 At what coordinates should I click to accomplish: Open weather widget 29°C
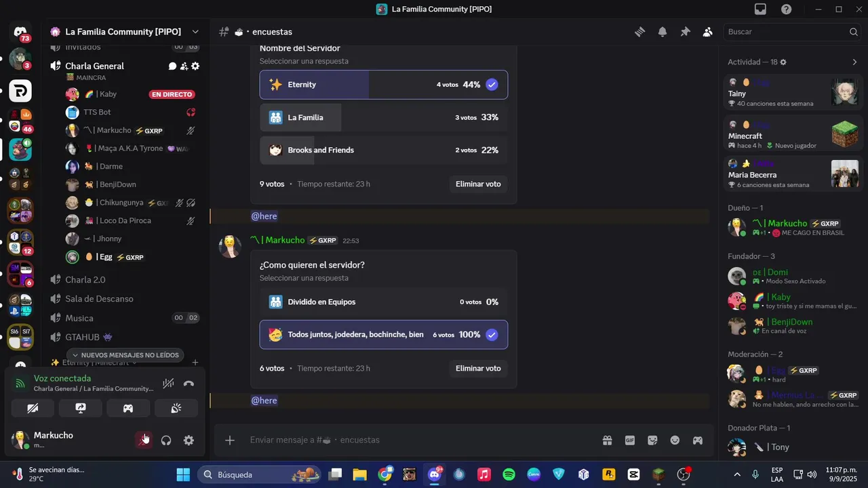[x=50, y=474]
